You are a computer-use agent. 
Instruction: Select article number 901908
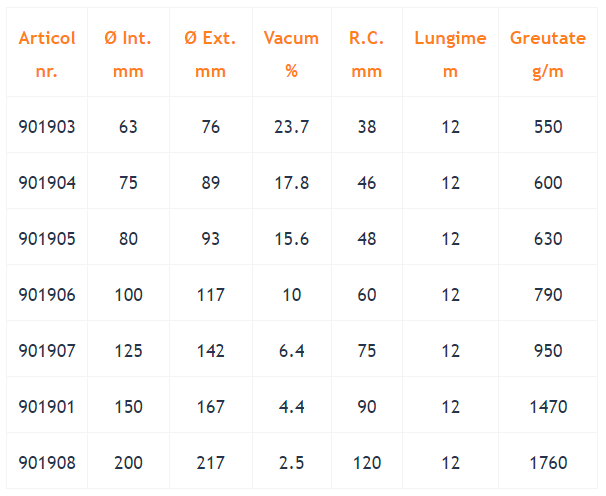[47, 463]
